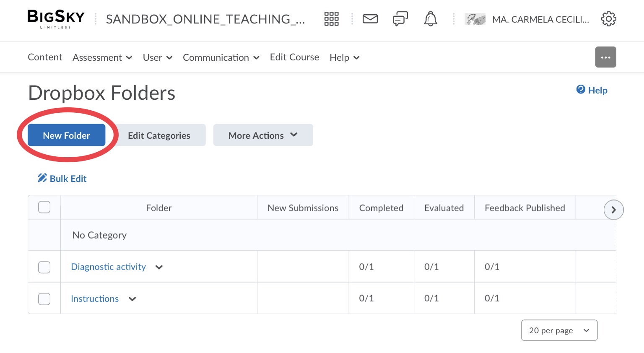Screen dimensions: 644x353
Task: Open the message alerts envelope icon
Action: click(x=370, y=19)
